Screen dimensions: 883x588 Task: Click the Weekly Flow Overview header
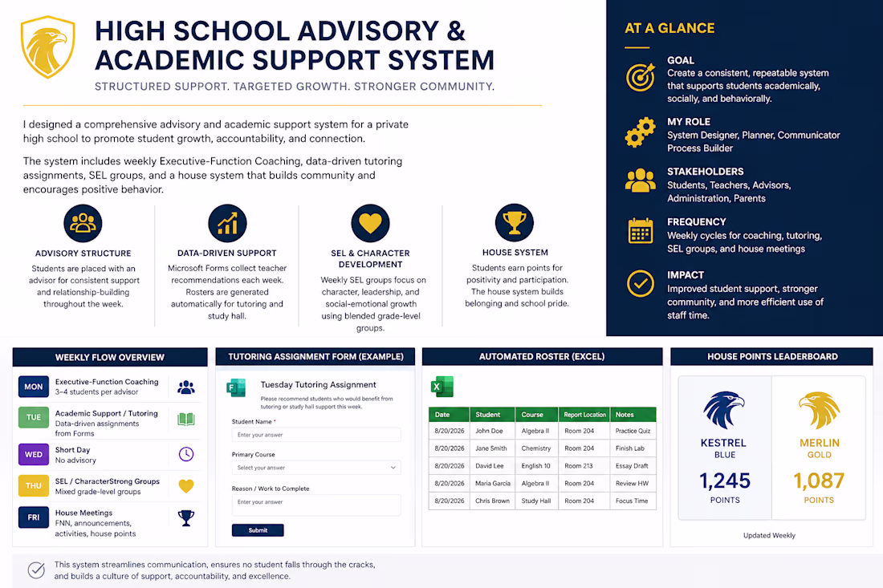point(110,357)
